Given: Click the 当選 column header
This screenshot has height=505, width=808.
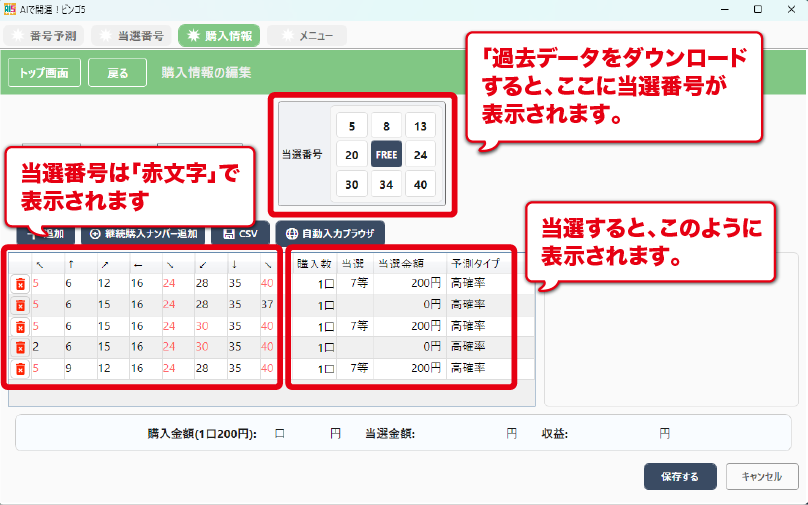Looking at the screenshot, I should (355, 263).
